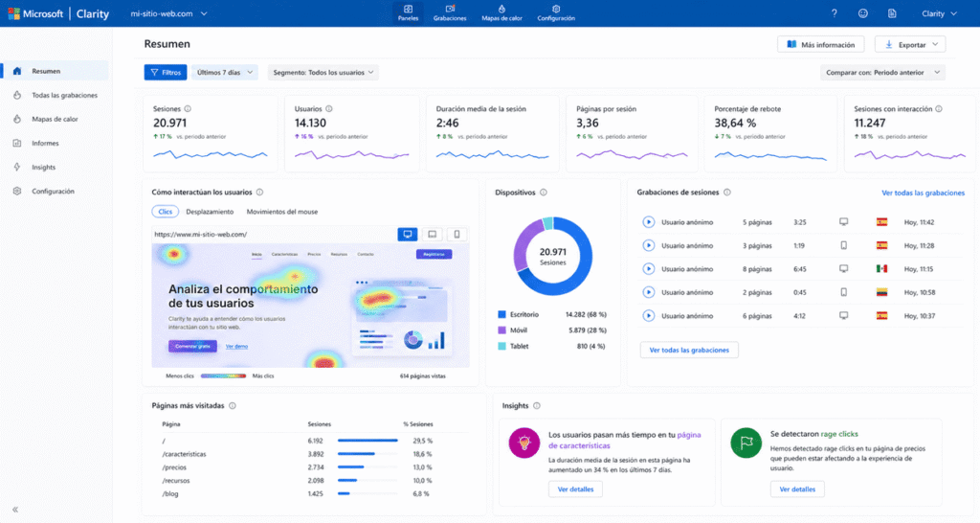
Task: Click the /precios page row
Action: pyautogui.click(x=298, y=467)
